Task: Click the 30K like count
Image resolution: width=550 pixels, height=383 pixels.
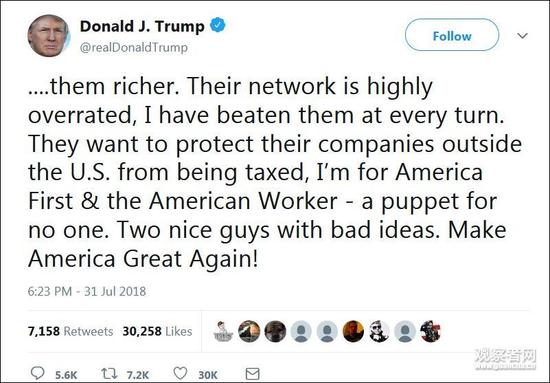Action: pos(208,375)
